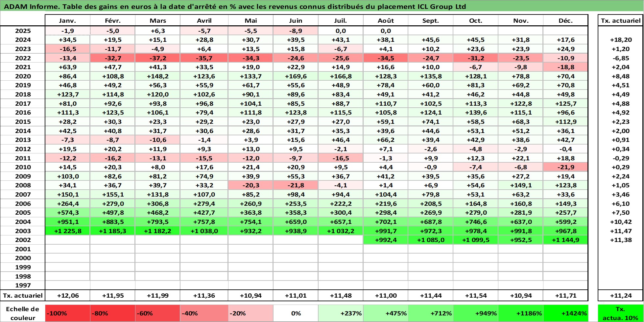Image resolution: width=644 pixels, height=322 pixels.
Task: Click the value +139,6 in 2016 October
Action: click(x=475, y=112)
